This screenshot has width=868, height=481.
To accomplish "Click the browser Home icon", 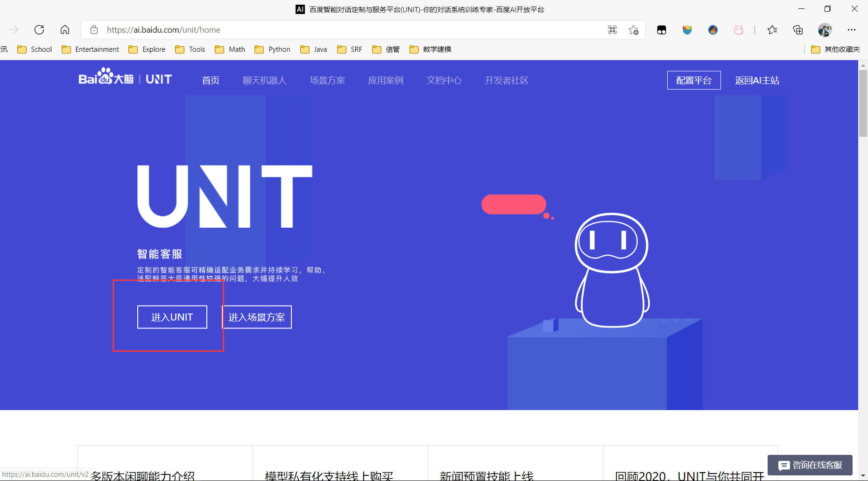I will click(65, 29).
